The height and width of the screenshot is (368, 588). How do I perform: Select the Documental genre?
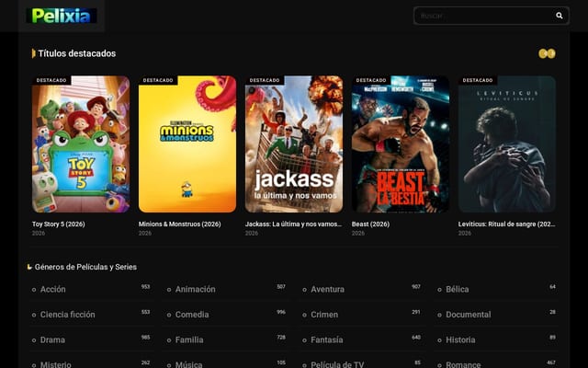[x=468, y=315]
